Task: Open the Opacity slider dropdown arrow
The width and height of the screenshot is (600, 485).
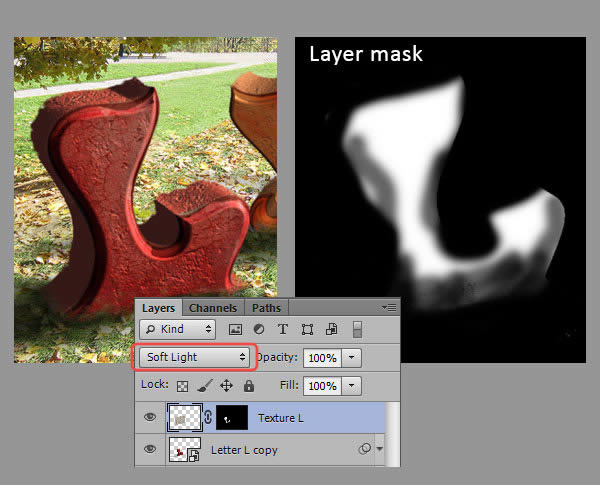Action: click(351, 357)
